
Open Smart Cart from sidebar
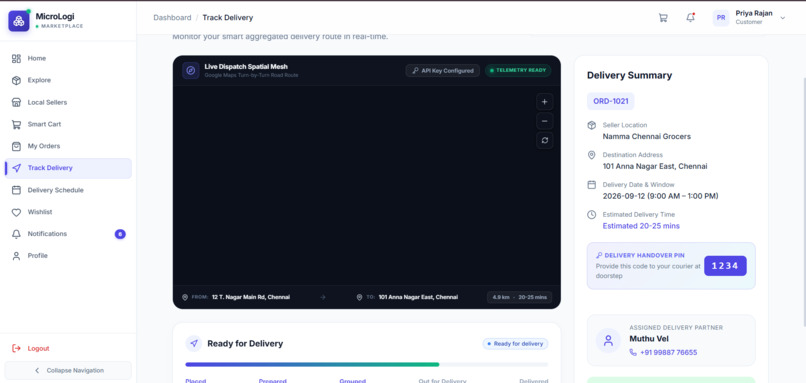tap(68, 124)
